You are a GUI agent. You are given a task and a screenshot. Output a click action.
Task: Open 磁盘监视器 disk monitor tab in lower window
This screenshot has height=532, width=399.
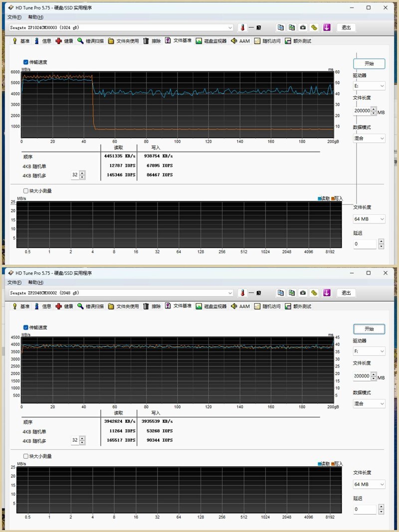211,306
